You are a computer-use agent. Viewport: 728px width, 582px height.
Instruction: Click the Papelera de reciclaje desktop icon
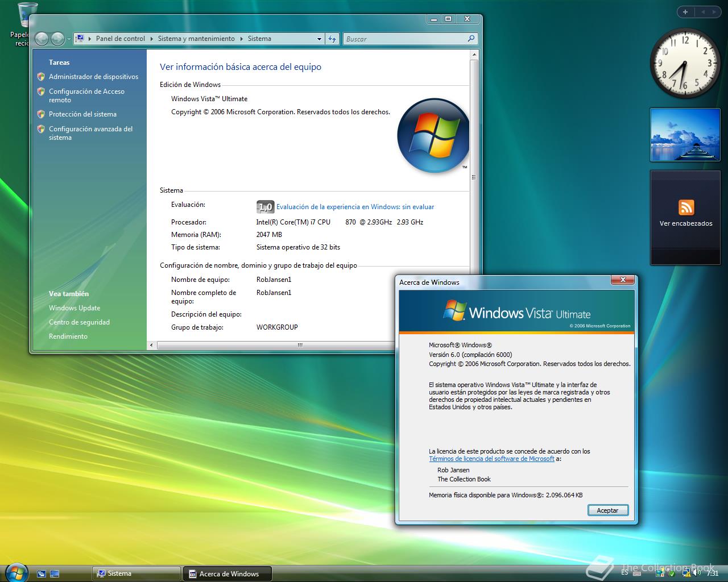pyautogui.click(x=27, y=24)
